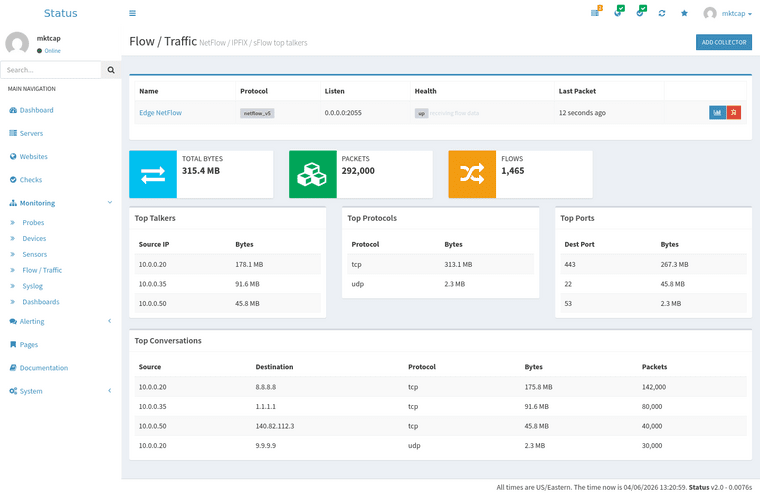Click the green Packets cubes tile icon
Image resolution: width=760 pixels, height=495 pixels.
pos(313,174)
